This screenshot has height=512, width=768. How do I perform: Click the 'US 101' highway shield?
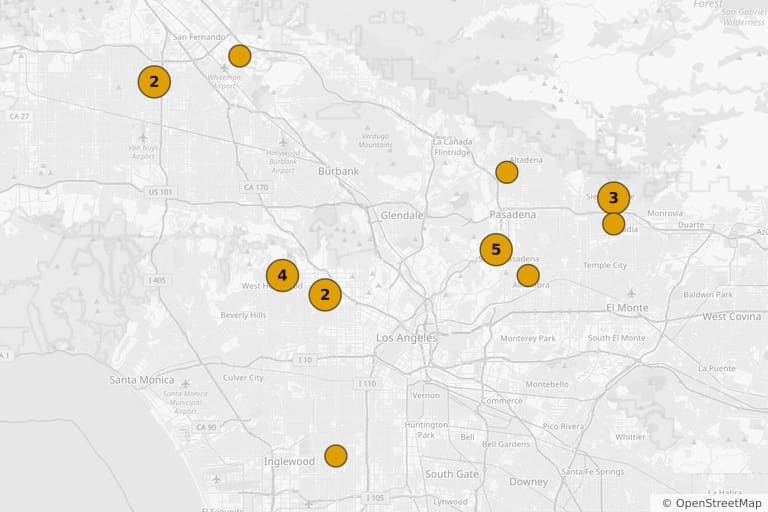[161, 192]
